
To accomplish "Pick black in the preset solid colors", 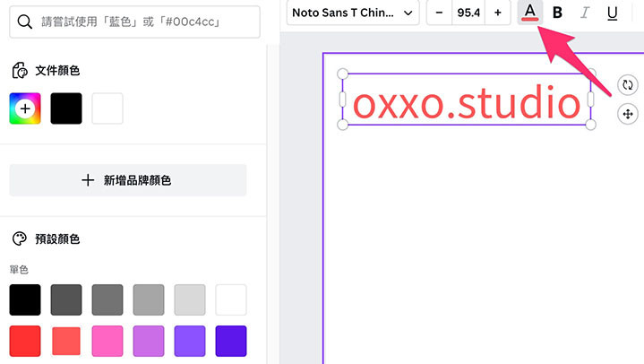I will tap(25, 299).
